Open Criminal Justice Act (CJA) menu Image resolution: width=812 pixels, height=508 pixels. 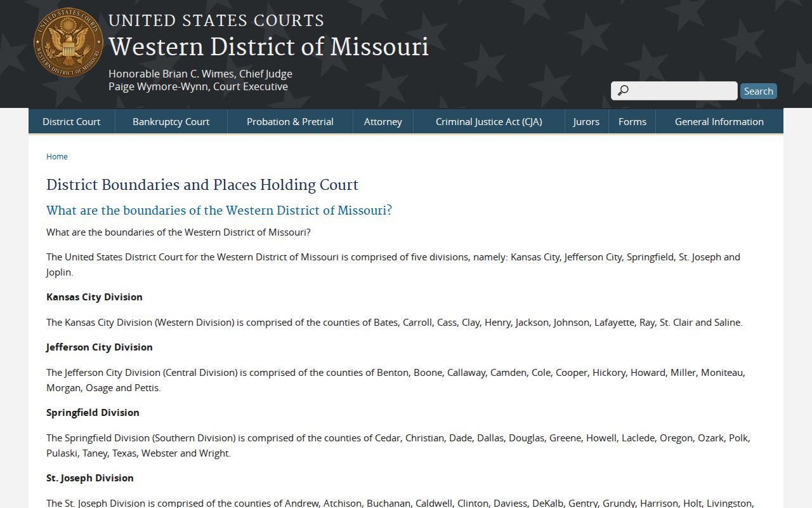pyautogui.click(x=489, y=121)
